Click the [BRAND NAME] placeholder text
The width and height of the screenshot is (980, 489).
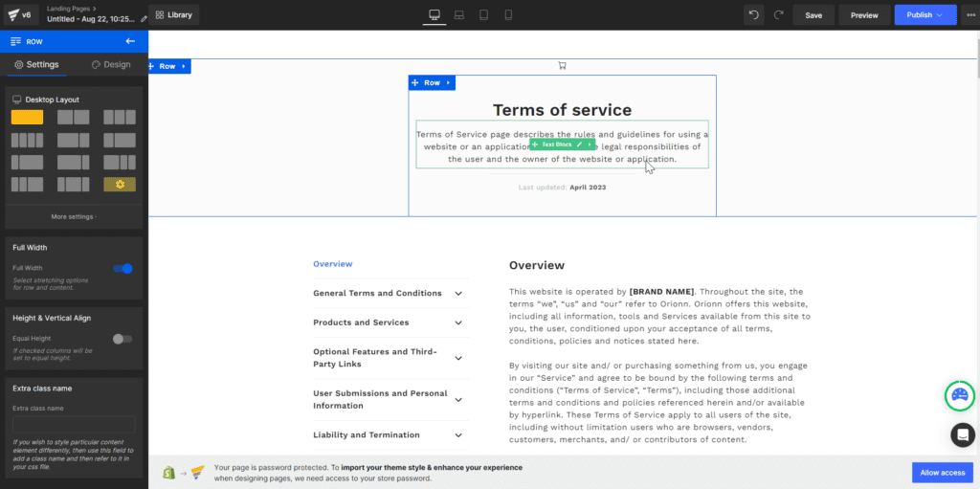pyautogui.click(x=661, y=292)
